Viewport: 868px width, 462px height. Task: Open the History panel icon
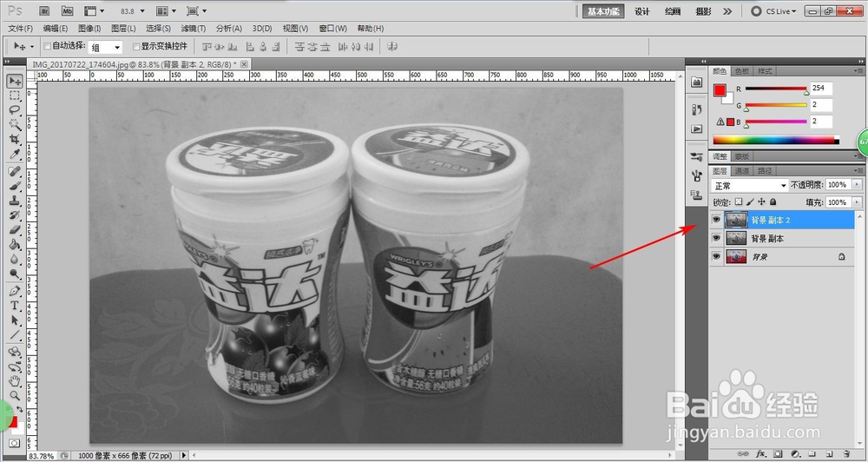click(x=697, y=110)
